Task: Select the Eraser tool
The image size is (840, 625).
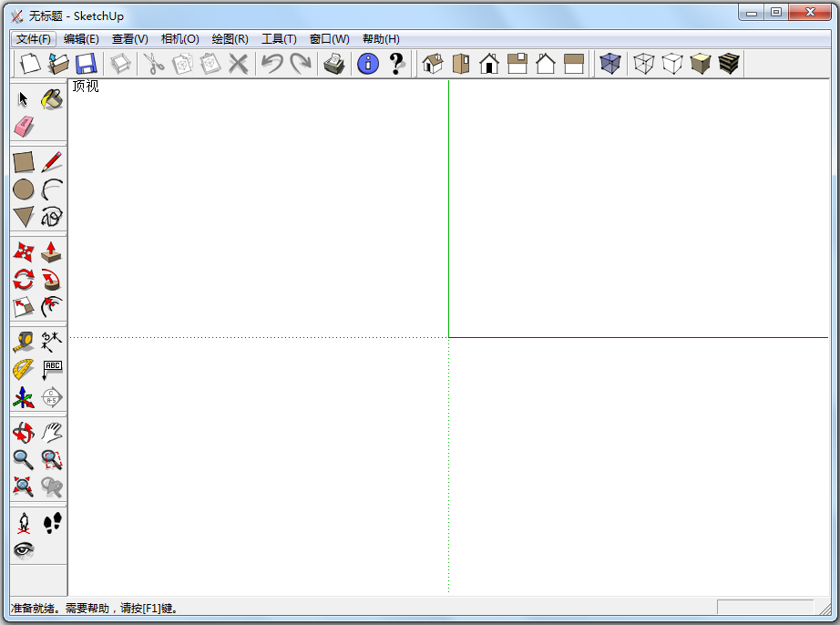Action: 22,126
